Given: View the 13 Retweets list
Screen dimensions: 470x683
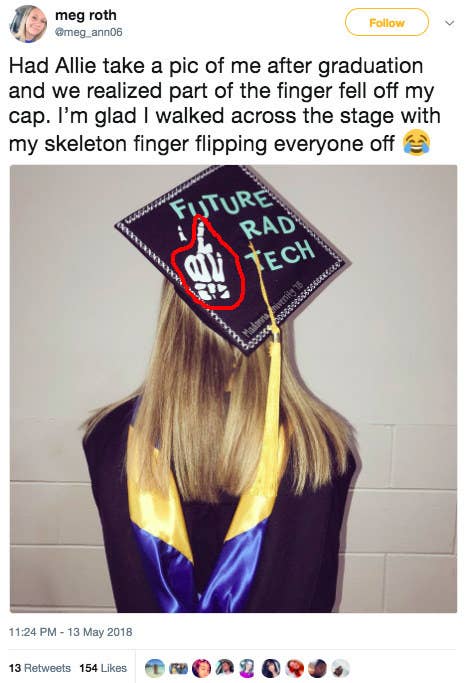Looking at the screenshot, I should coord(40,668).
